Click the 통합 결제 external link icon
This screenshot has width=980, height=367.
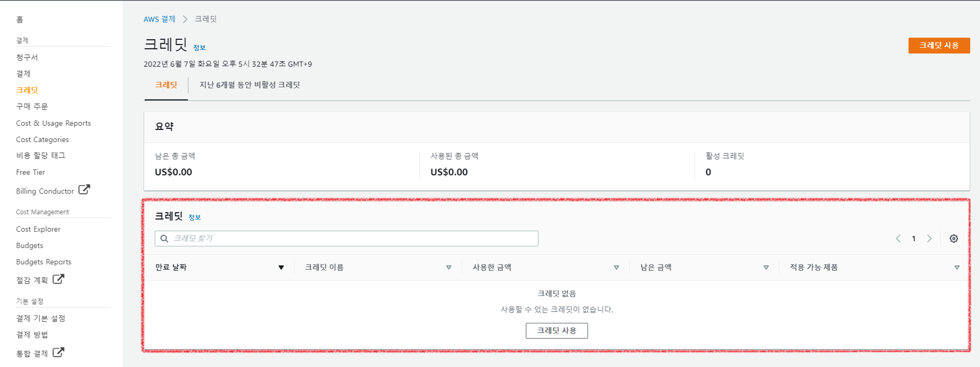click(58, 352)
